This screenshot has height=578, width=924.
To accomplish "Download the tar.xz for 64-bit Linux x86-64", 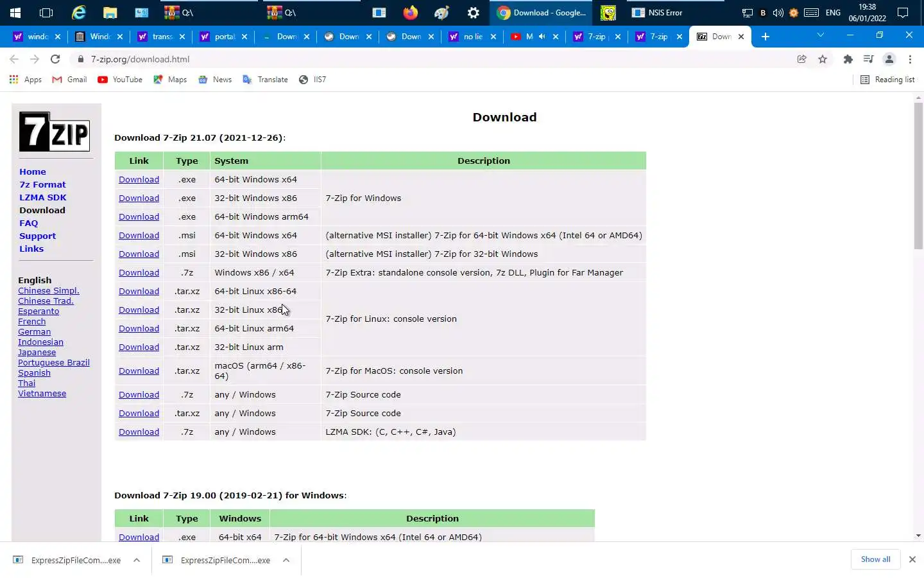I will 139,291.
